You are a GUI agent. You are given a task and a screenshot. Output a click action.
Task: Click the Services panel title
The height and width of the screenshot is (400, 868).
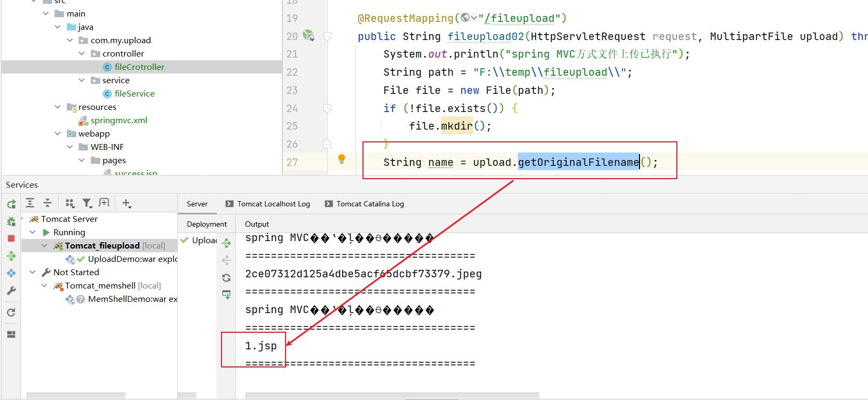[22, 185]
